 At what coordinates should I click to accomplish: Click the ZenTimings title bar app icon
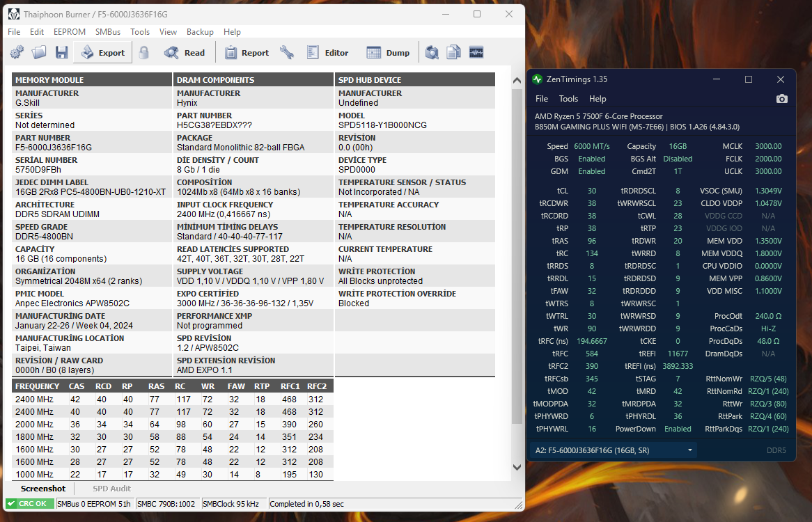pyautogui.click(x=537, y=79)
